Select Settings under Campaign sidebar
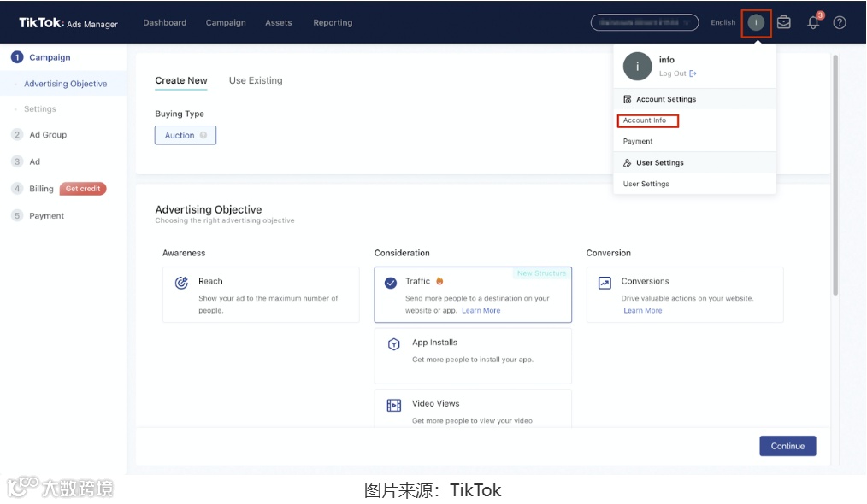Image resolution: width=867 pixels, height=504 pixels. tap(40, 108)
